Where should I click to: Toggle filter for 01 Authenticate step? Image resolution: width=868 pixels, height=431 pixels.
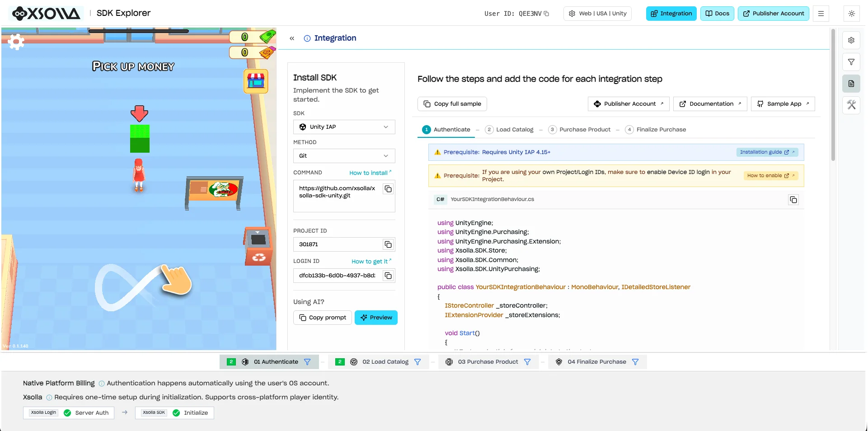[307, 362]
